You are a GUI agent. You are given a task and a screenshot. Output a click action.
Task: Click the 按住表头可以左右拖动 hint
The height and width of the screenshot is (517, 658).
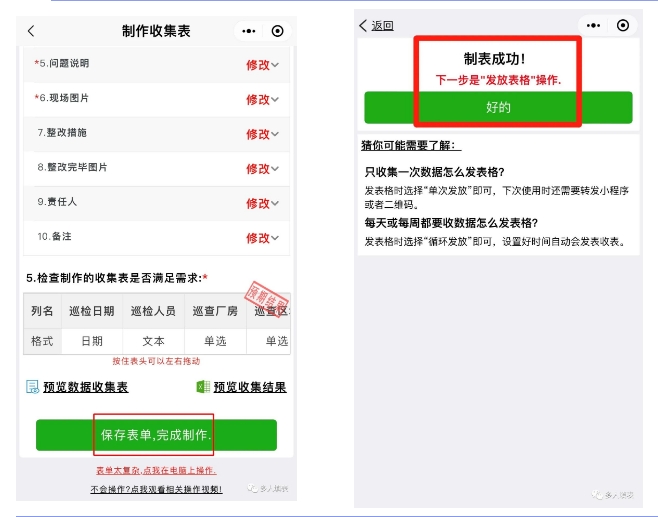156,361
